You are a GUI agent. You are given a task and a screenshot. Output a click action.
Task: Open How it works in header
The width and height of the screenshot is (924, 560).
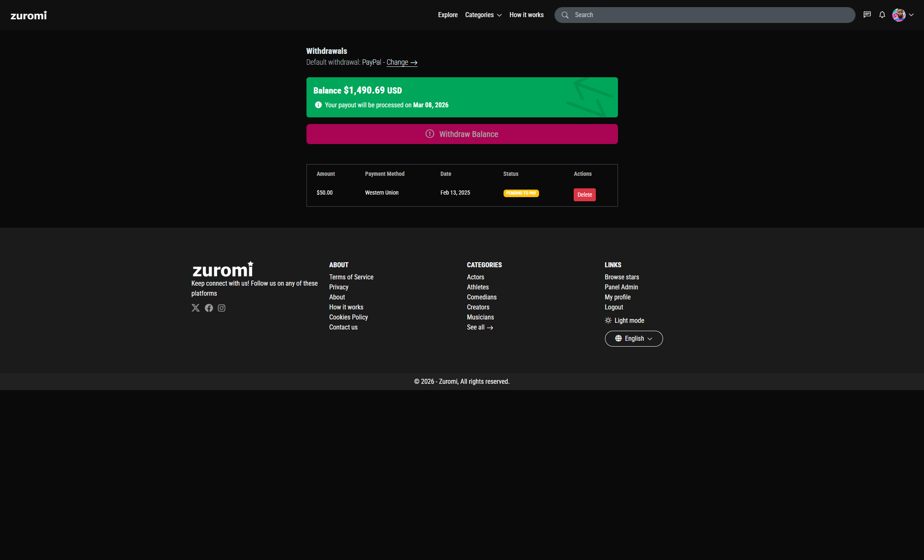526,15
